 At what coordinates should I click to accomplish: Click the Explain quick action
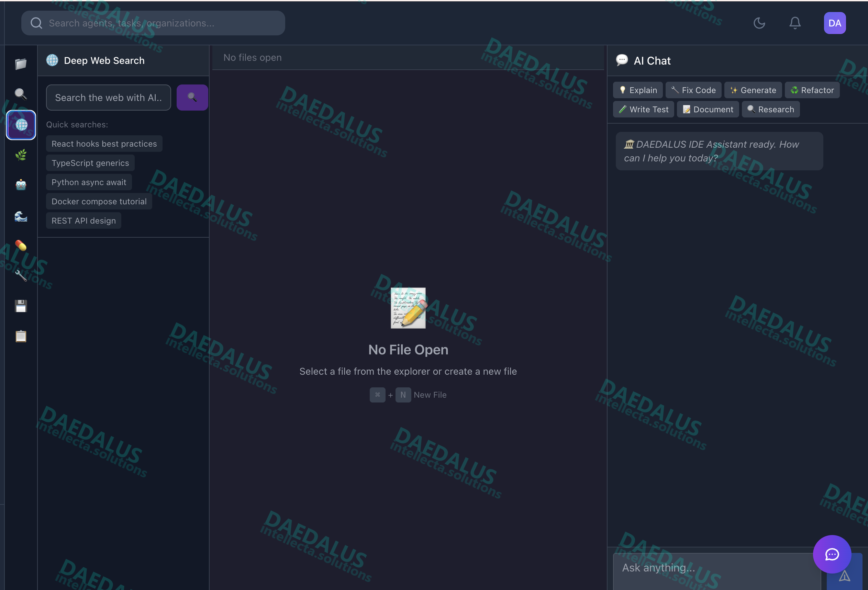coord(638,90)
